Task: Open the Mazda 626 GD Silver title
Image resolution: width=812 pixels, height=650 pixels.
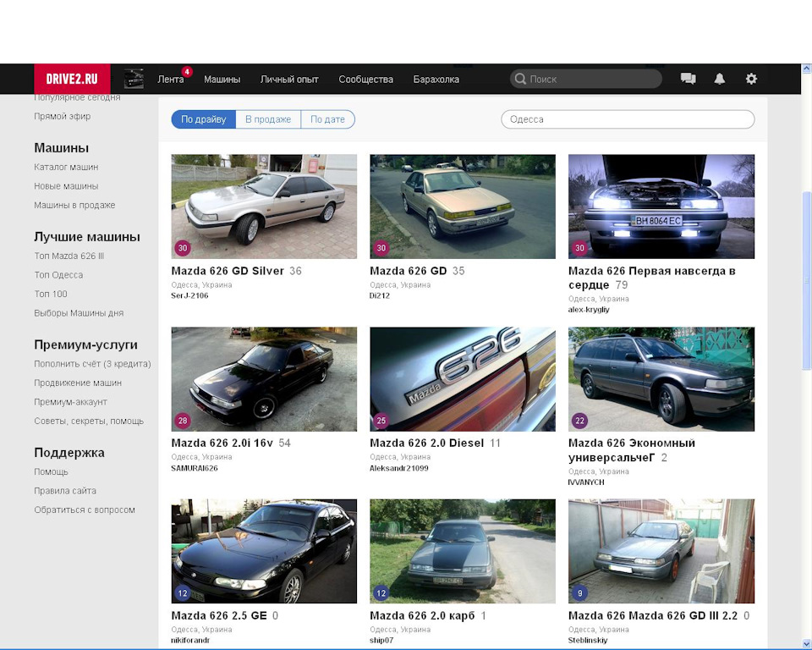Action: pos(228,271)
